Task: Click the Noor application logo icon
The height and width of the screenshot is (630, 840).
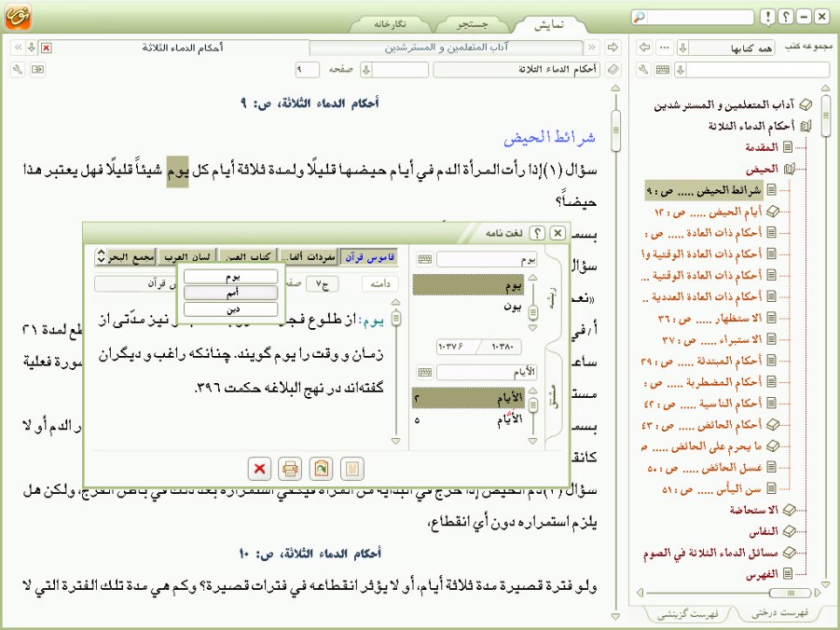Action: click(17, 17)
